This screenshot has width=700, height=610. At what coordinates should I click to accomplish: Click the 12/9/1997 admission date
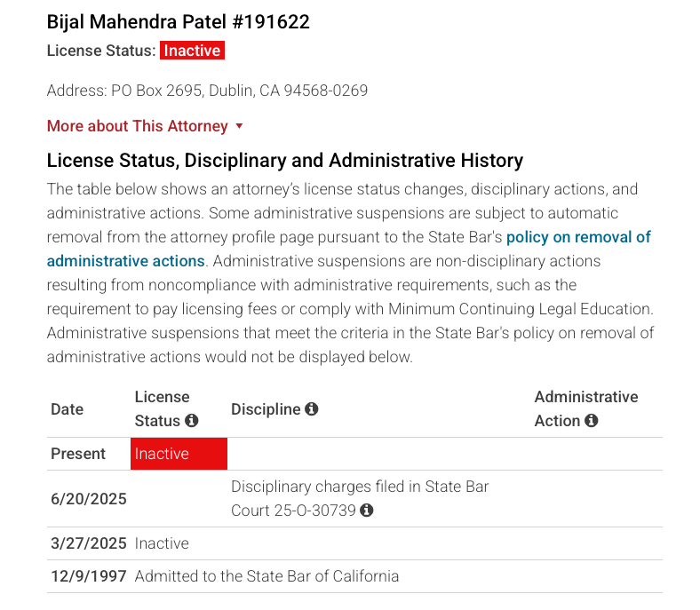(x=89, y=576)
